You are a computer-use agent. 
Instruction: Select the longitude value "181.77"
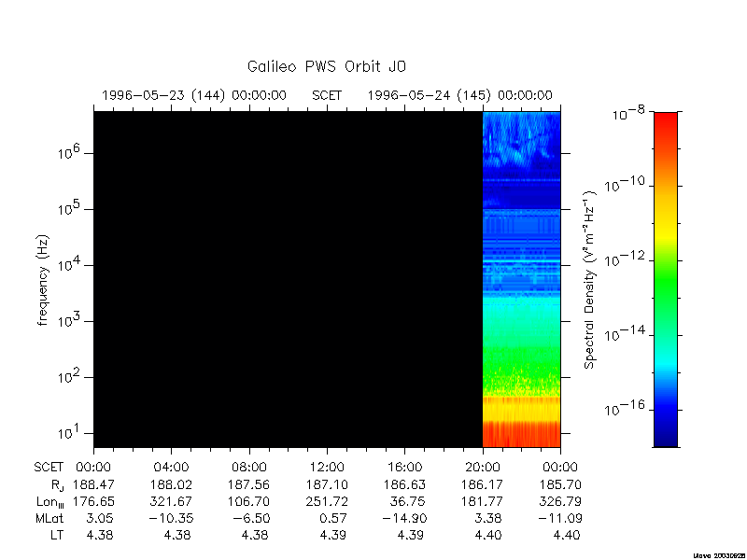tap(482, 501)
